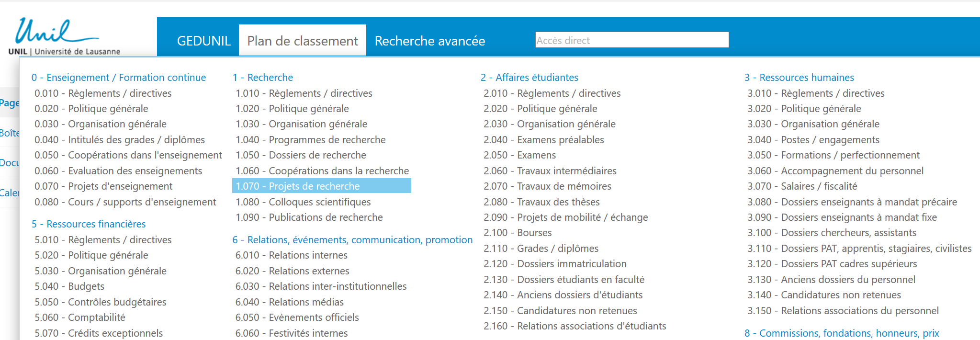Viewport: 980px width, 340px height.
Task: Select 1.090 - Publications de recherche
Action: pyautogui.click(x=309, y=217)
